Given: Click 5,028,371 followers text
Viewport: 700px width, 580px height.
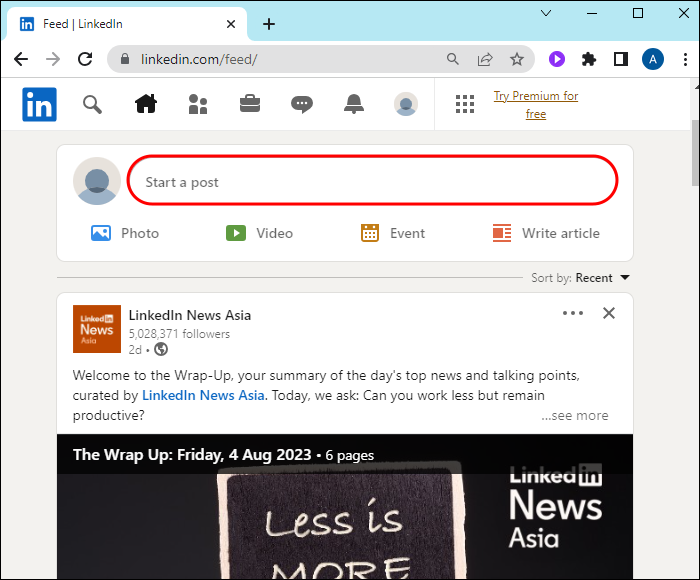Looking at the screenshot, I should (x=179, y=334).
